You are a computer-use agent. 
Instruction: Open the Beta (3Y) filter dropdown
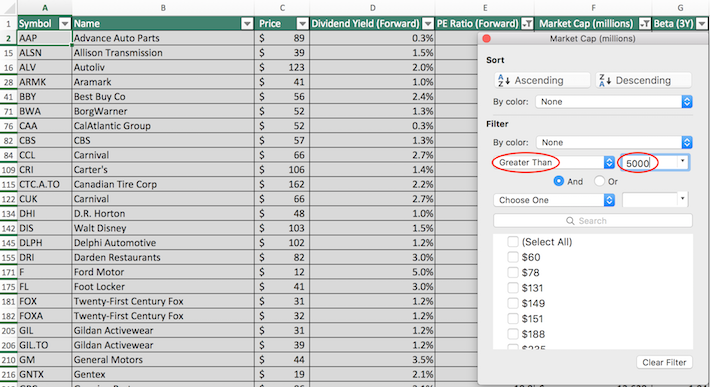click(702, 24)
